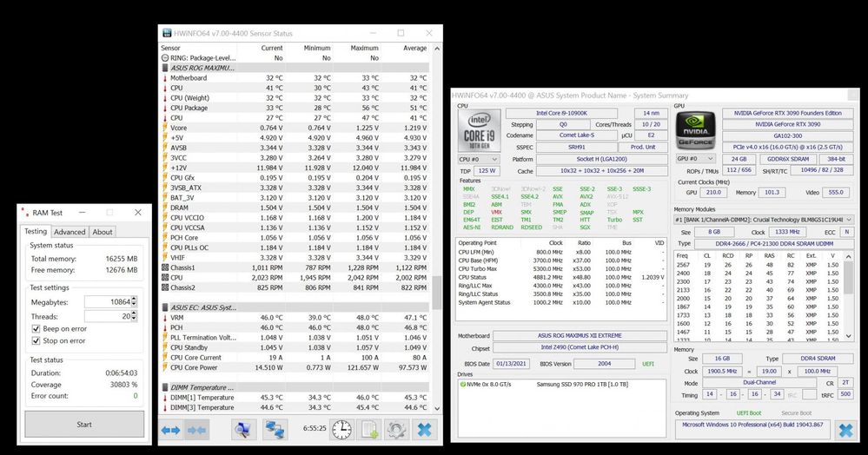This screenshot has width=868, height=455.
Task: Click the Megabytes spinner arrows
Action: coord(134,302)
